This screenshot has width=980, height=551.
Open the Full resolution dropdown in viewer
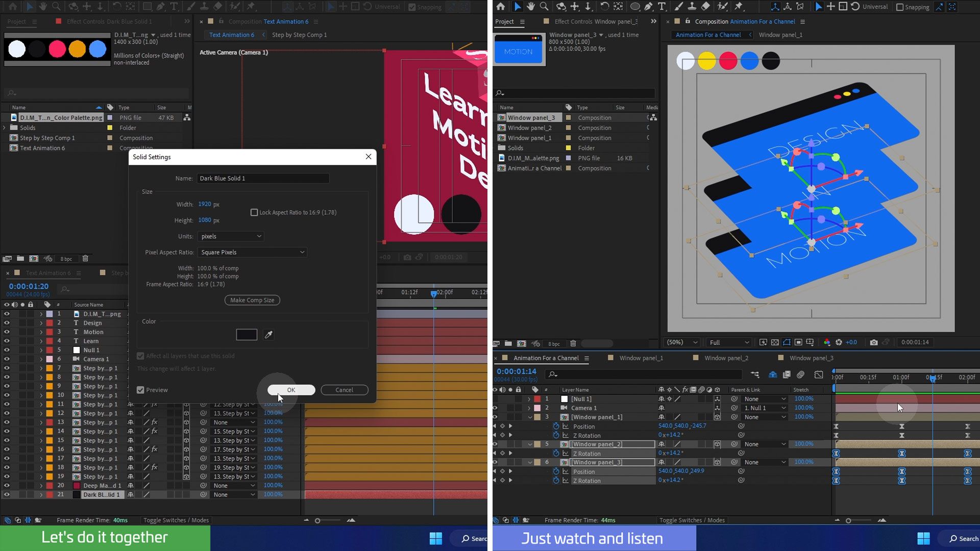point(729,342)
